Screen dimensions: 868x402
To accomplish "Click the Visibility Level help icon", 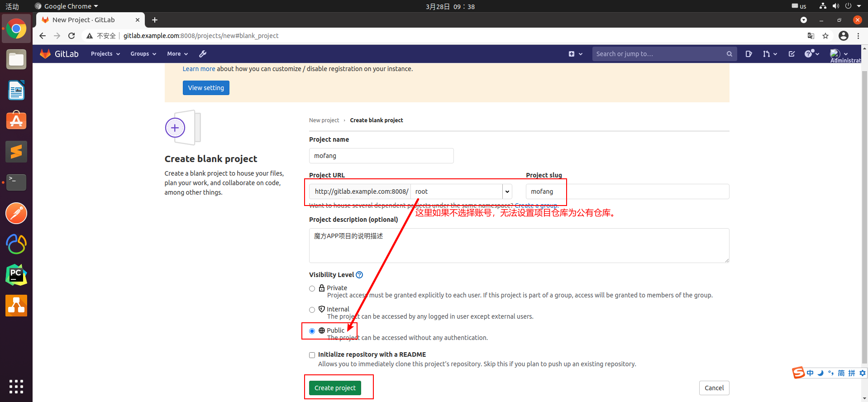I will click(359, 275).
